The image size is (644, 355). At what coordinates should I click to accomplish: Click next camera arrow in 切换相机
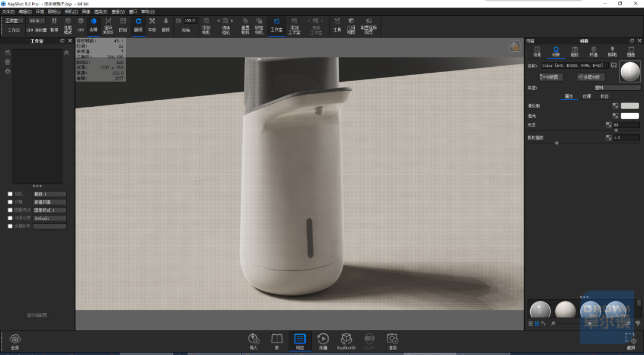[232, 20]
